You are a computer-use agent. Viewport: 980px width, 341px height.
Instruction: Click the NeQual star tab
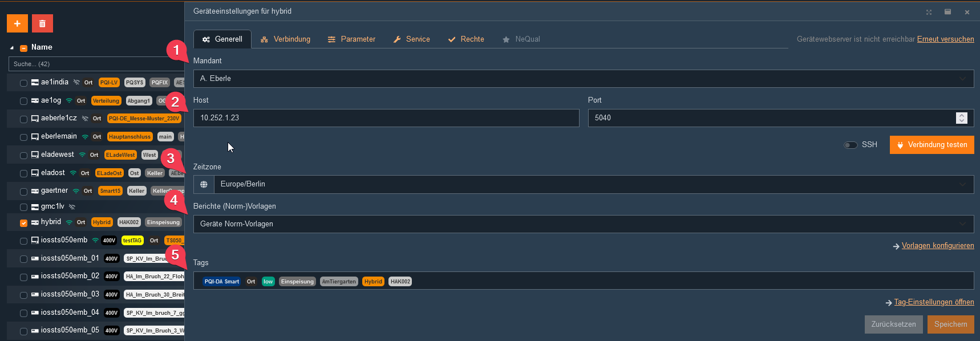pyautogui.click(x=521, y=39)
